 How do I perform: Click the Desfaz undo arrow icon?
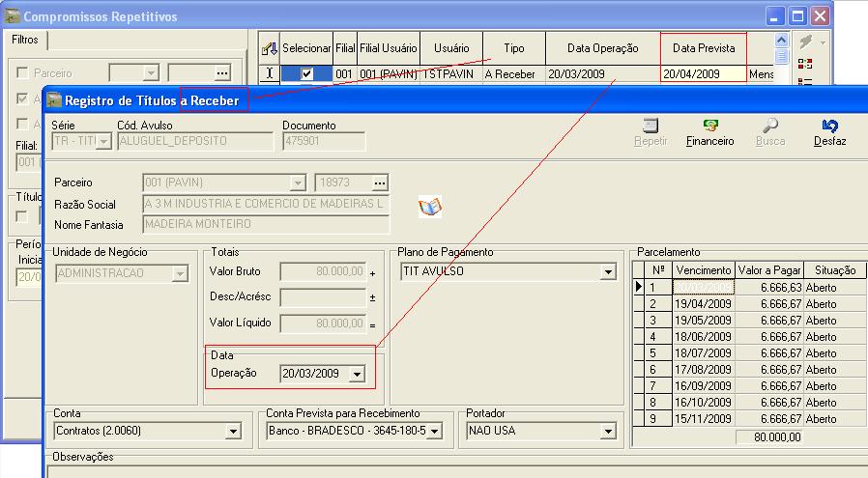coord(829,126)
